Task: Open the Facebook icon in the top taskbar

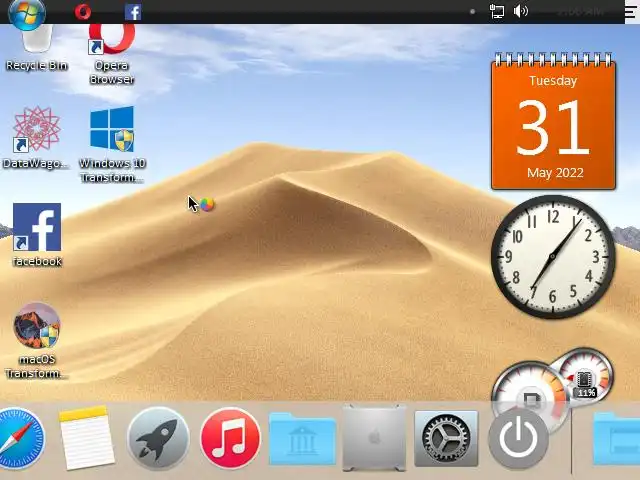Action: click(133, 12)
